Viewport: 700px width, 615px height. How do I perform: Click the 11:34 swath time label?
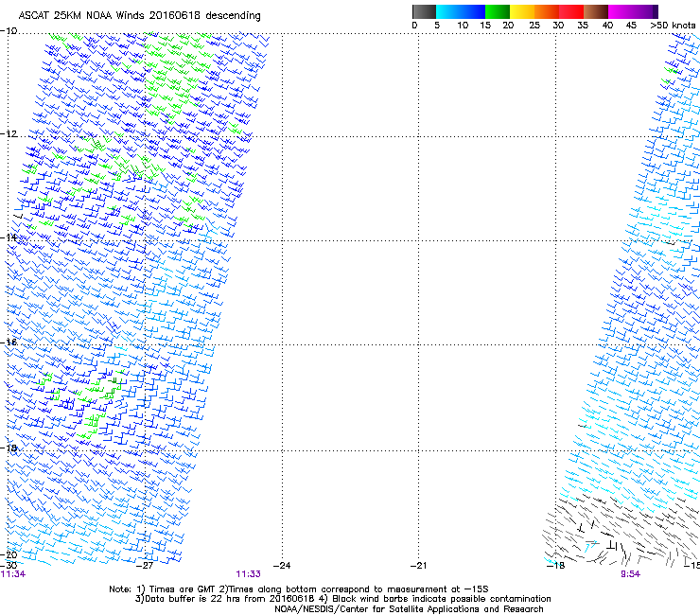click(13, 574)
